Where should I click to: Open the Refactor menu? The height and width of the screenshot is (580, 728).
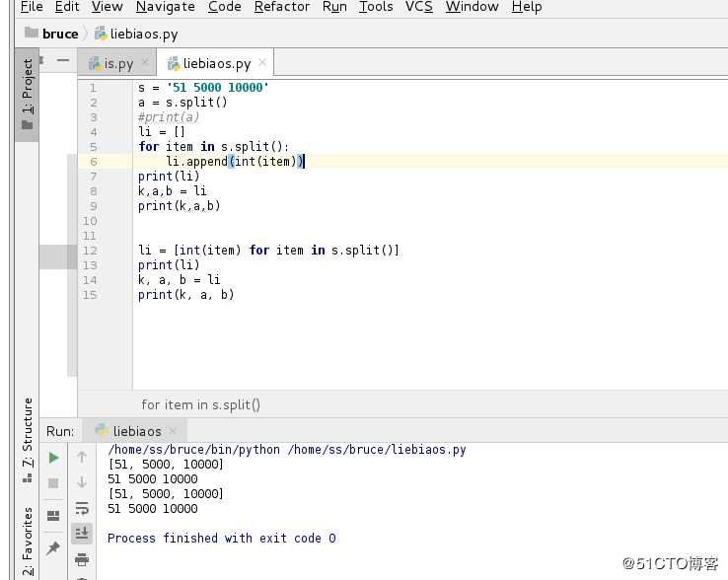click(281, 7)
